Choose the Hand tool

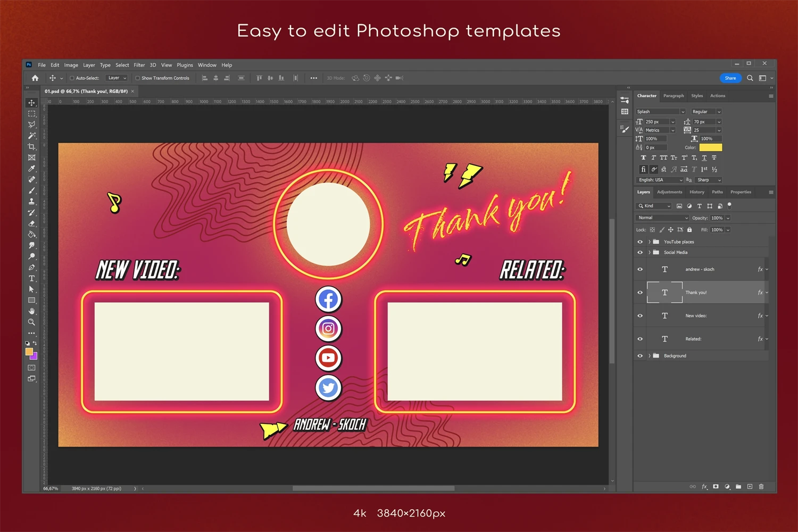[32, 311]
